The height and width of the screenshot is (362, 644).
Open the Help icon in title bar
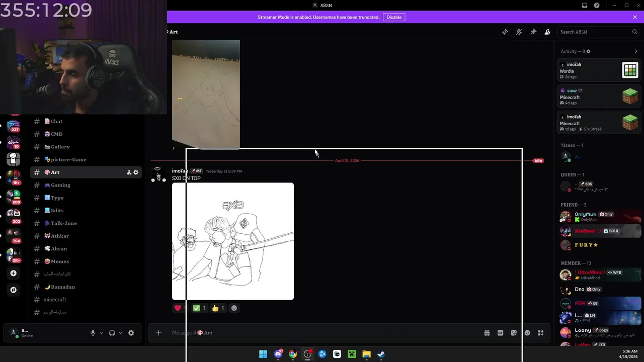[597, 5]
